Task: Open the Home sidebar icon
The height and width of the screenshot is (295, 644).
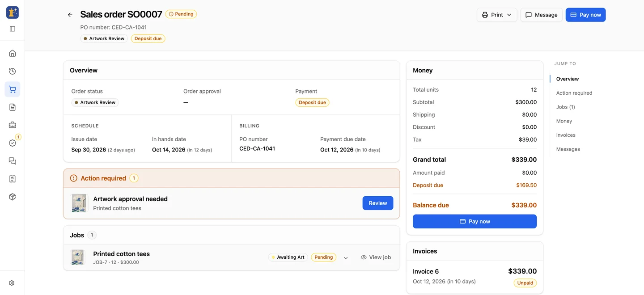Action: pos(13,53)
